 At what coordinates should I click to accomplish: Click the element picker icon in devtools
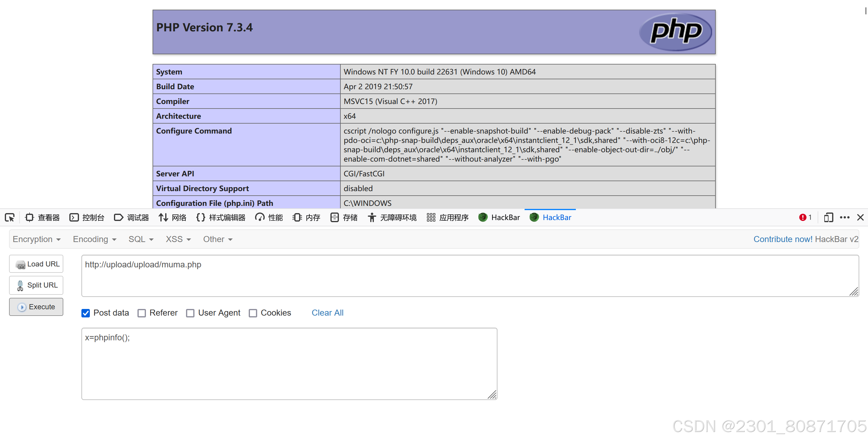[x=10, y=217]
